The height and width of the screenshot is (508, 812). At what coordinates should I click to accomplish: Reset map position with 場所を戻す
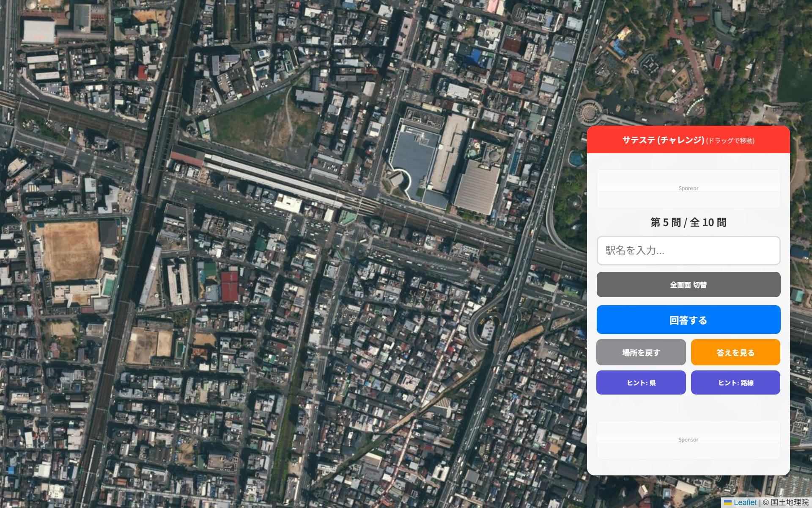coord(641,352)
